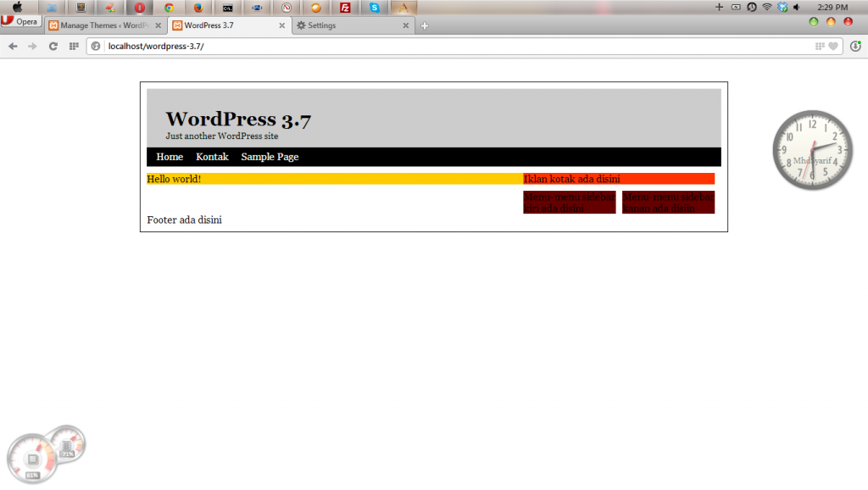Launch FileZilla from the top dock
Screen dimensions: 868x490
[345, 8]
